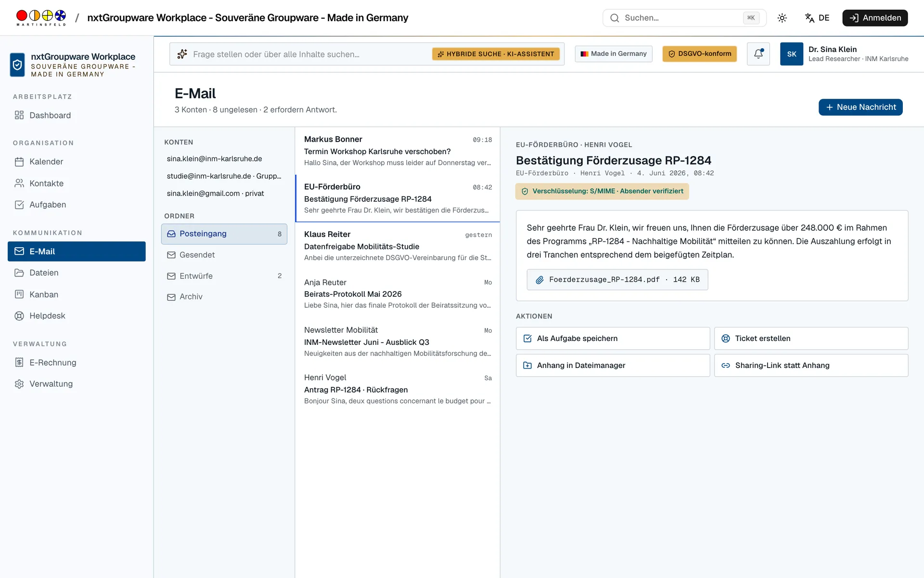This screenshot has height=578, width=924.
Task: Click Als Aufgabe speichern action
Action: 613,339
